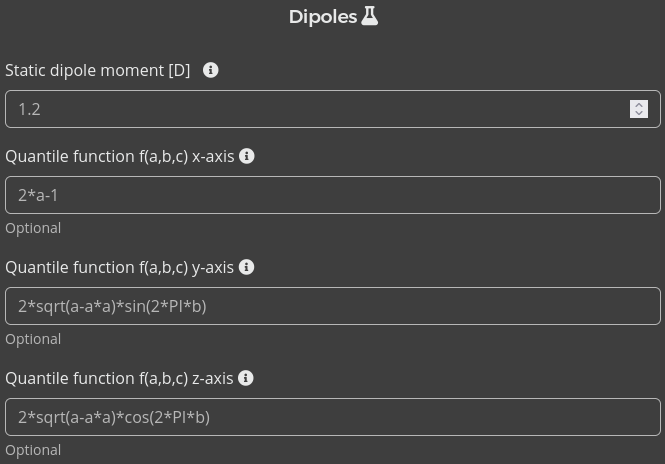Decrease static dipole moment with the down arrow

coord(639,114)
